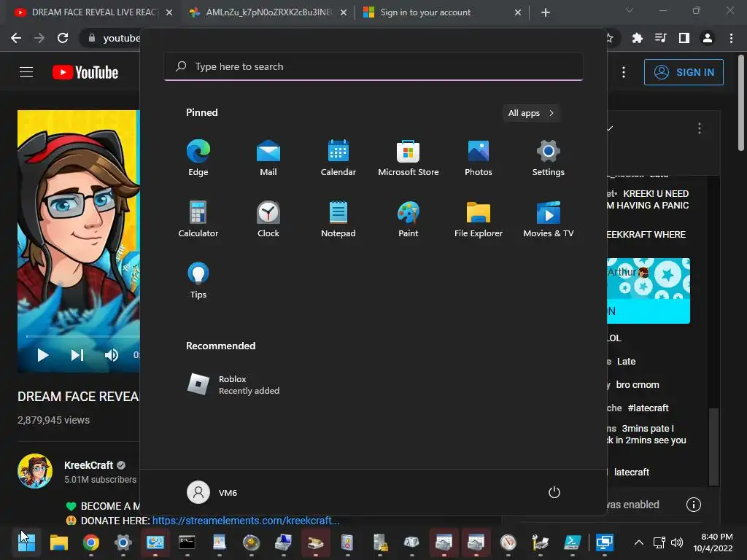This screenshot has width=747, height=560.
Task: Click the Start menu search box
Action: (373, 66)
